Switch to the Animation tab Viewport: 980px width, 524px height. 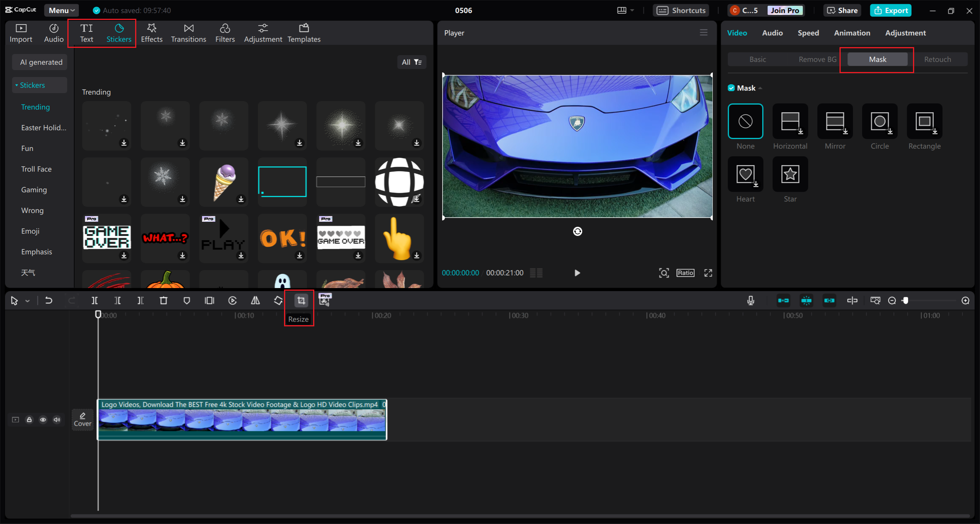tap(852, 33)
